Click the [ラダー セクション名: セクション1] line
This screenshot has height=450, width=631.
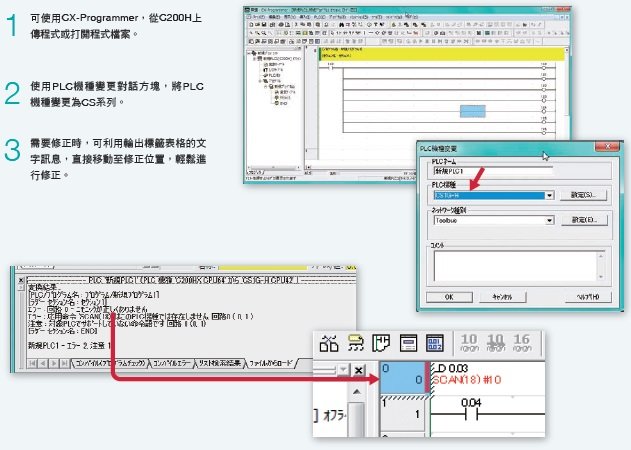pos(68,302)
